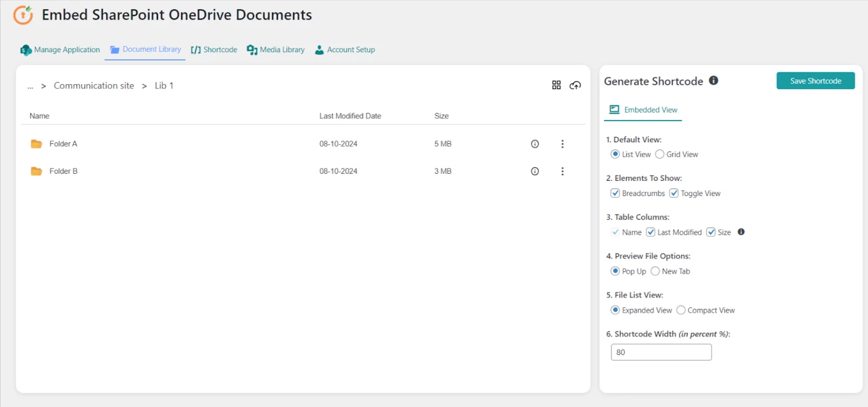The width and height of the screenshot is (868, 407).
Task: Open the Manage Application tab
Action: pyautogui.click(x=60, y=50)
